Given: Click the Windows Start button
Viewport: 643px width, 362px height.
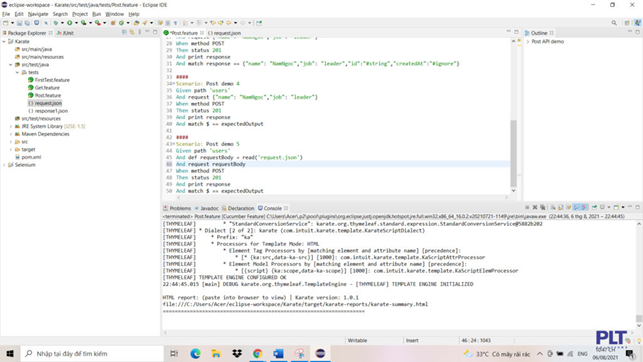Looking at the screenshot, I should (10, 353).
